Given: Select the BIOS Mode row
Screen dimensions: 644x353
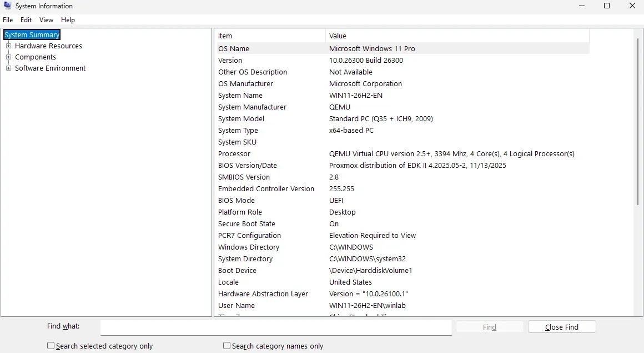Looking at the screenshot, I should [x=403, y=200].
